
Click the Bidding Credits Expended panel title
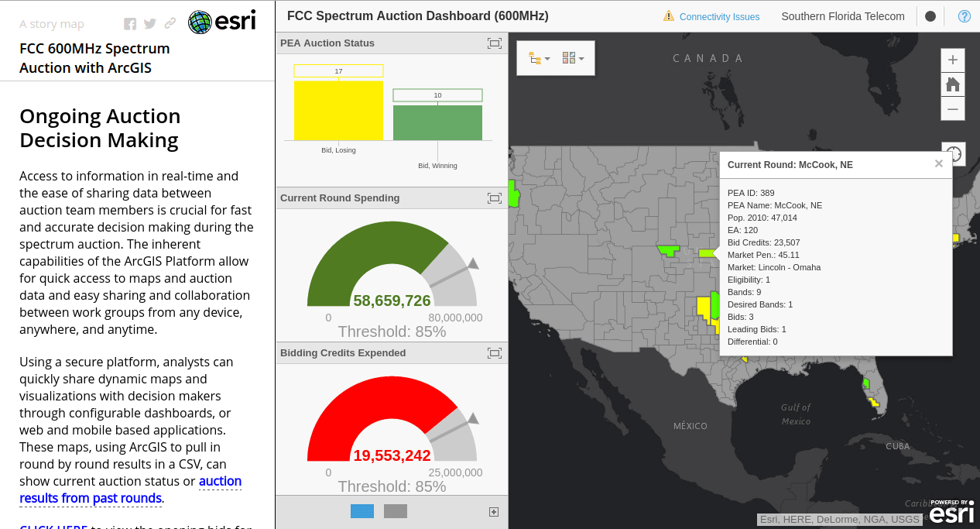[343, 353]
